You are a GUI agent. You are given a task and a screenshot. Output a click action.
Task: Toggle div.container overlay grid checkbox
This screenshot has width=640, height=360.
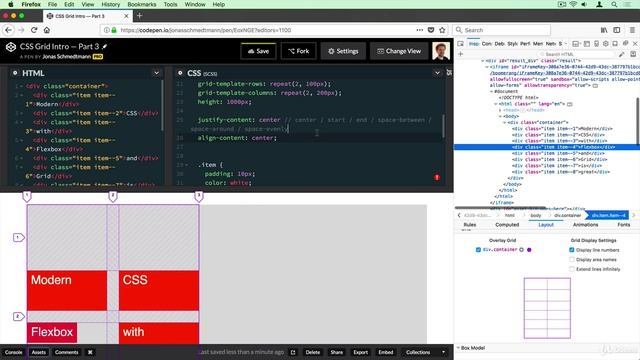click(478, 250)
